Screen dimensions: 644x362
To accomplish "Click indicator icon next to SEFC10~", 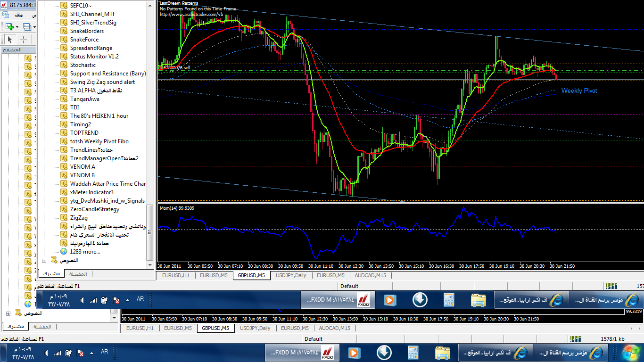I will [x=64, y=6].
